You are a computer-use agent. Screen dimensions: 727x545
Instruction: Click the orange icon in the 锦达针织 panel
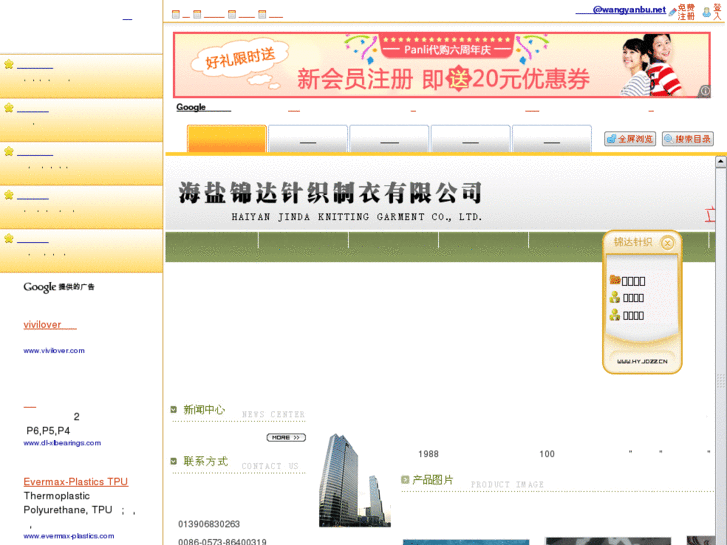pos(615,280)
